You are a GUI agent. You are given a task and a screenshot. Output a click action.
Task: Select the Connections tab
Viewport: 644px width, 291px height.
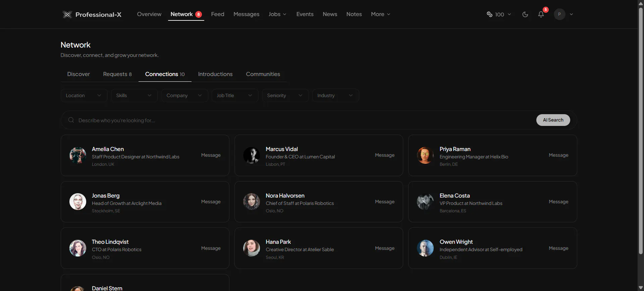[x=165, y=74]
